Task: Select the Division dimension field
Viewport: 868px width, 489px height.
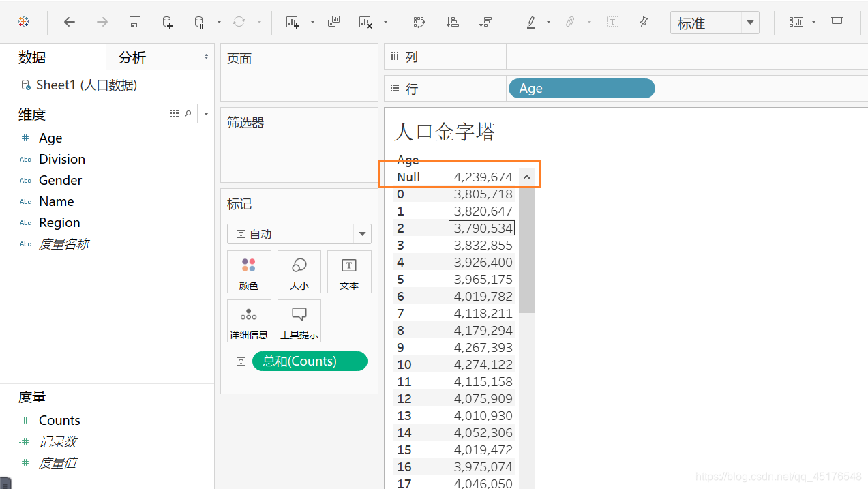Action: click(x=62, y=160)
